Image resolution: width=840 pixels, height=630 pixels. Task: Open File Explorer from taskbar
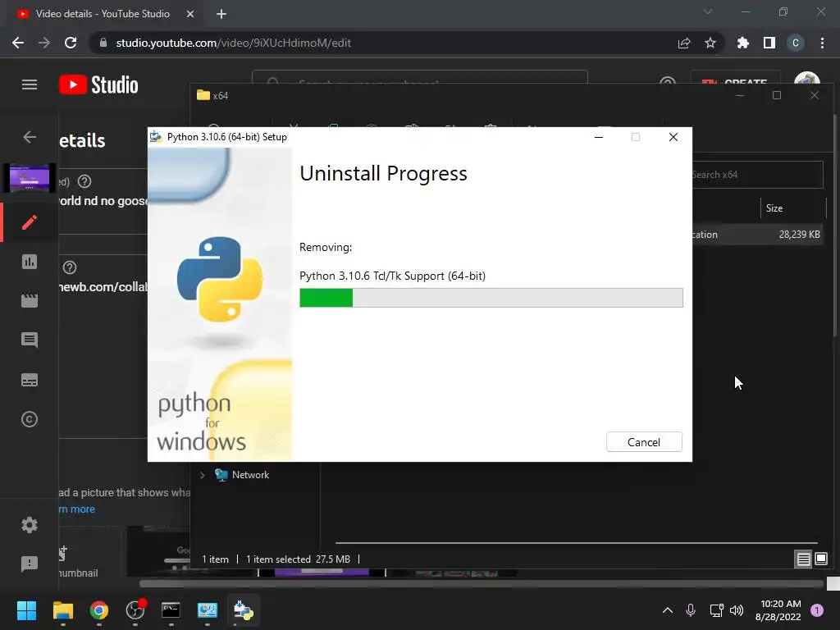62,610
